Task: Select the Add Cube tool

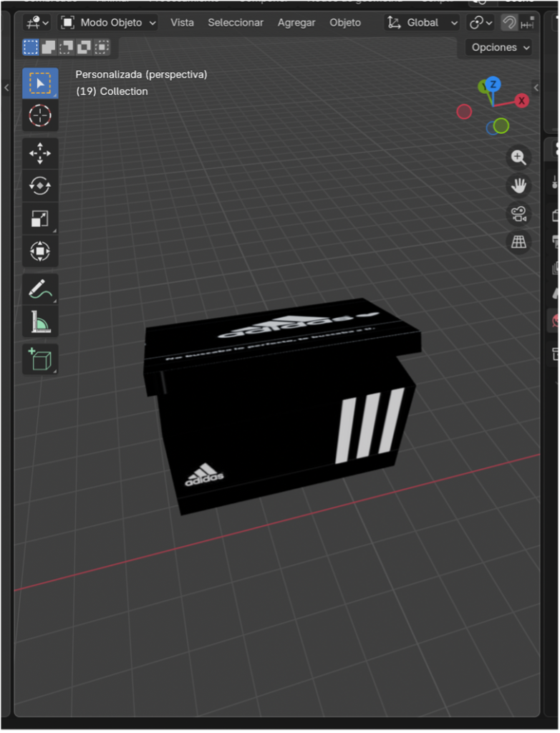Action: coord(40,359)
